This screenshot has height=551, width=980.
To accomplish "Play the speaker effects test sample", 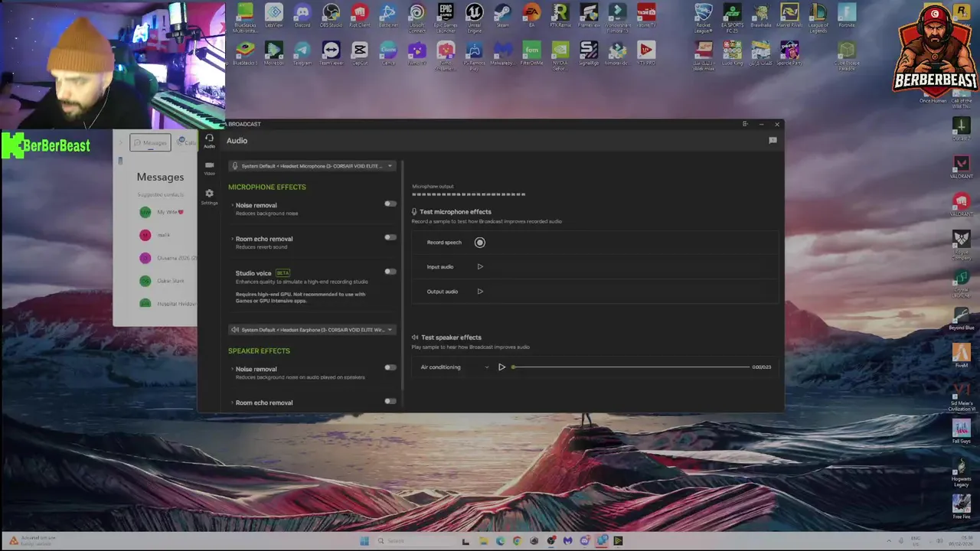I will click(501, 367).
